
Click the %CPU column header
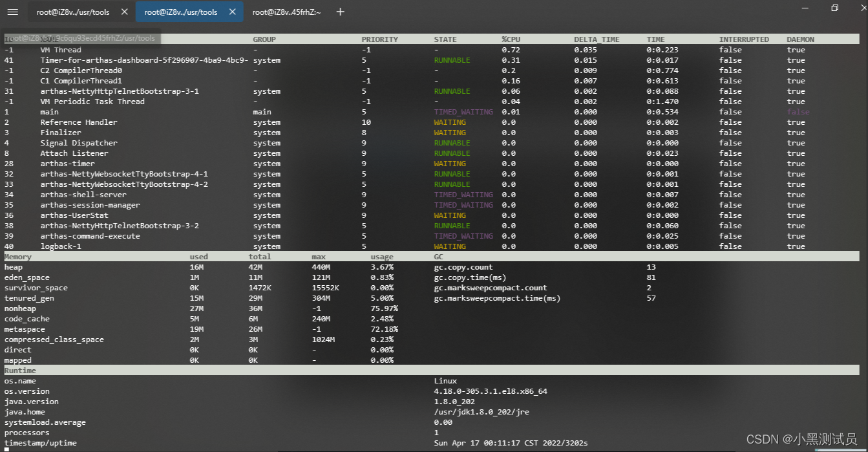[511, 39]
